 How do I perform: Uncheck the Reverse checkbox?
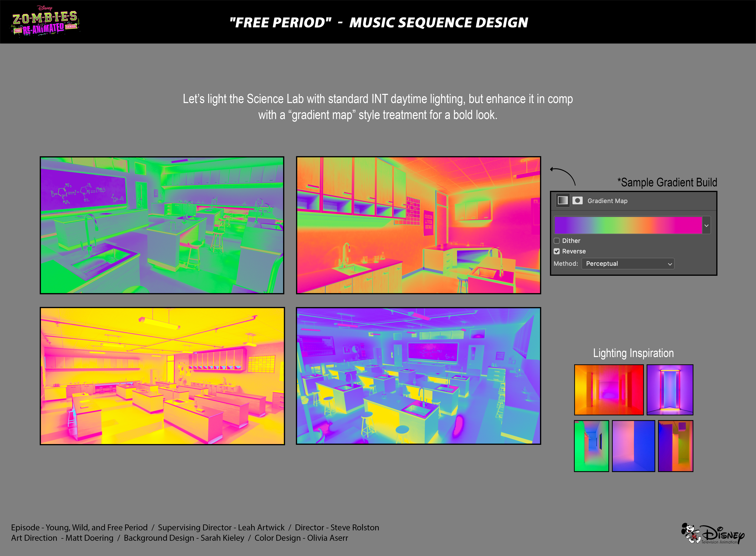tap(557, 251)
